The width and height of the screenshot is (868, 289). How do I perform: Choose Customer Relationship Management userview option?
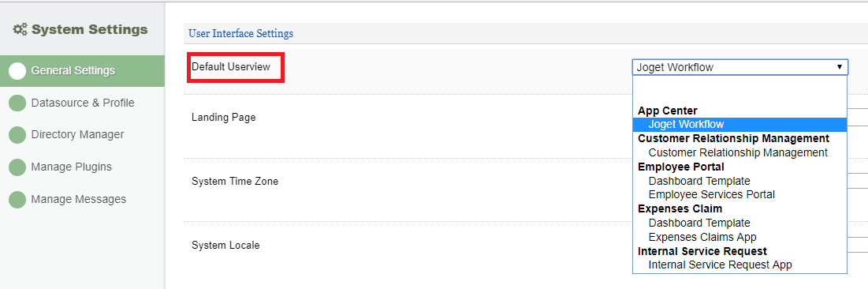pos(739,152)
